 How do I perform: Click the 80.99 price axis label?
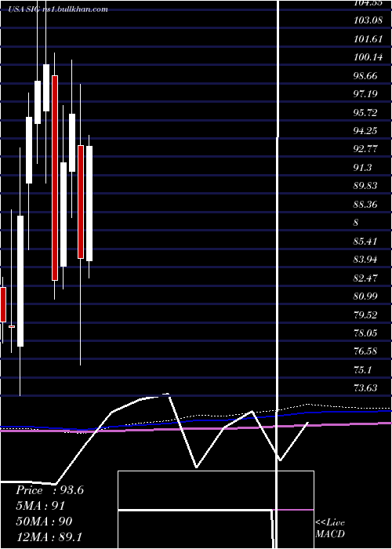tap(365, 296)
